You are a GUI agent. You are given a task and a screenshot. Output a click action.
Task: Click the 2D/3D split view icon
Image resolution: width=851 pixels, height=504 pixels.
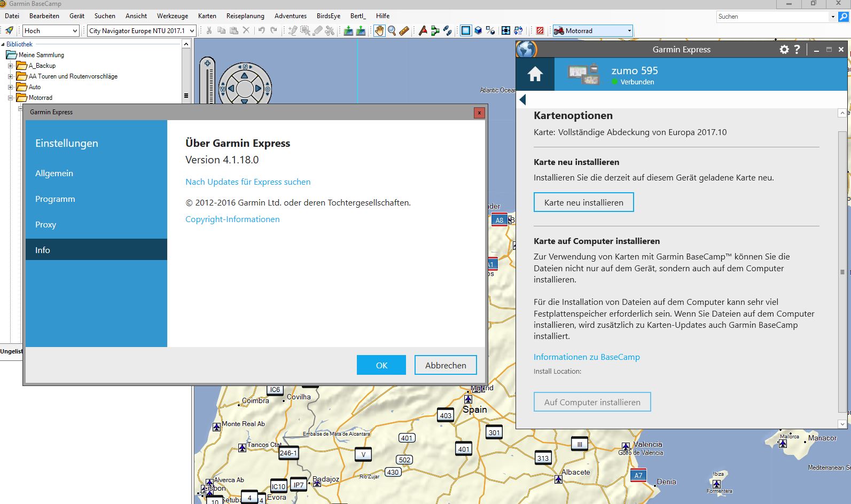click(x=490, y=30)
